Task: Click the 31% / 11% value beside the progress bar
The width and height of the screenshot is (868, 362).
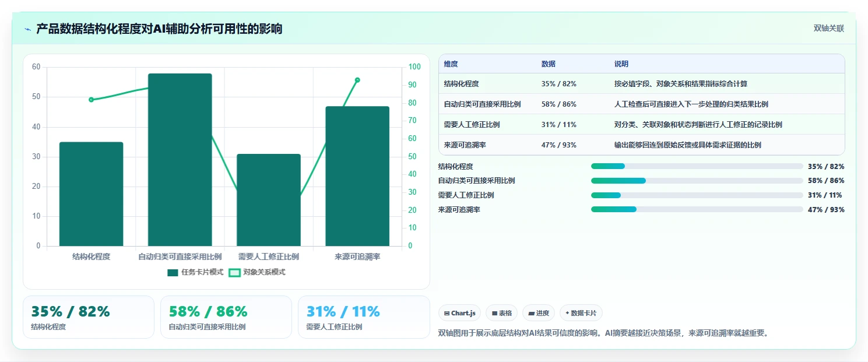Action: (x=825, y=195)
